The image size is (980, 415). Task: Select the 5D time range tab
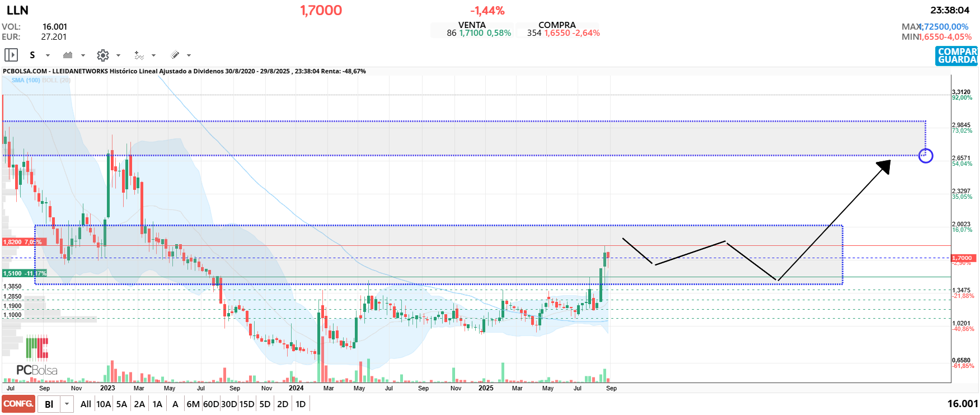265,404
